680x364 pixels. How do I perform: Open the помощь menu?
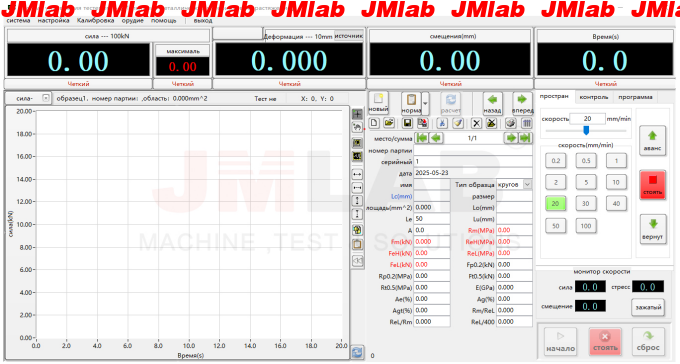click(x=163, y=20)
